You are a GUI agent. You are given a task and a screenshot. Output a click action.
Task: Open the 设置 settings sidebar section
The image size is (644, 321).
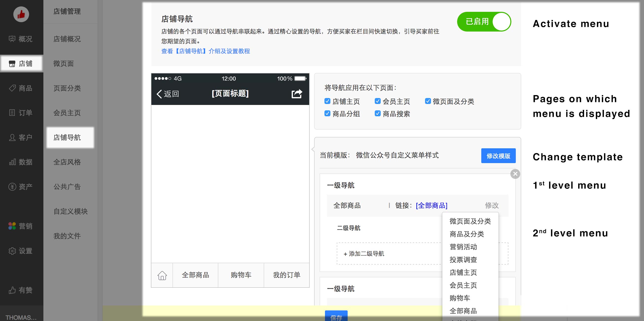point(21,251)
